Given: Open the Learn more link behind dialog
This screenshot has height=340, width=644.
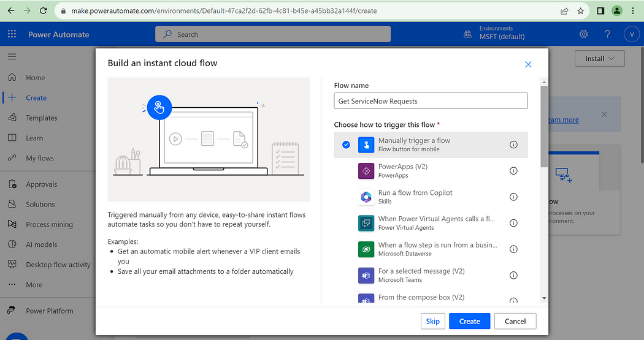Looking at the screenshot, I should 564,119.
